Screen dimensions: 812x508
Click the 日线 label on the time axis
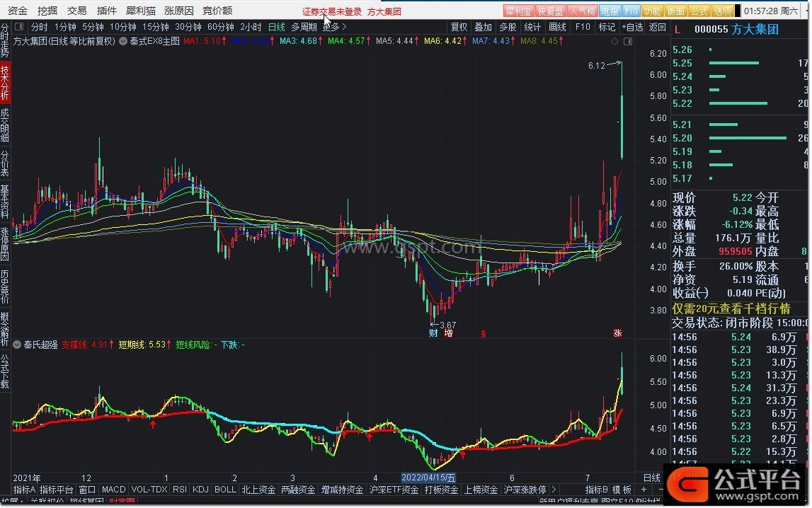[x=651, y=478]
